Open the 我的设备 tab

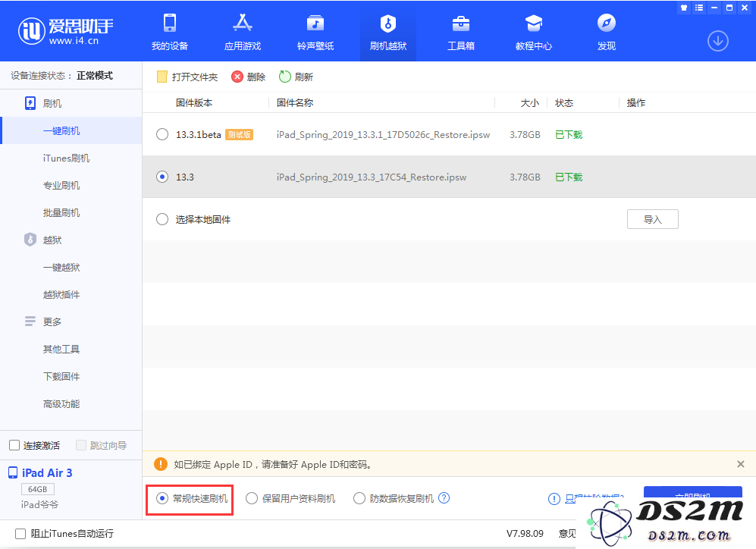(170, 33)
